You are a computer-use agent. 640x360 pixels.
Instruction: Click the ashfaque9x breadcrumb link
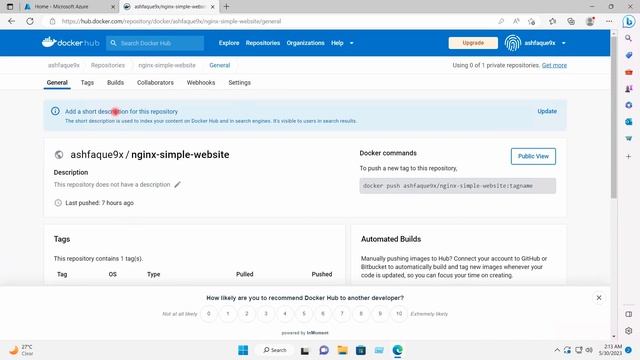(64, 65)
